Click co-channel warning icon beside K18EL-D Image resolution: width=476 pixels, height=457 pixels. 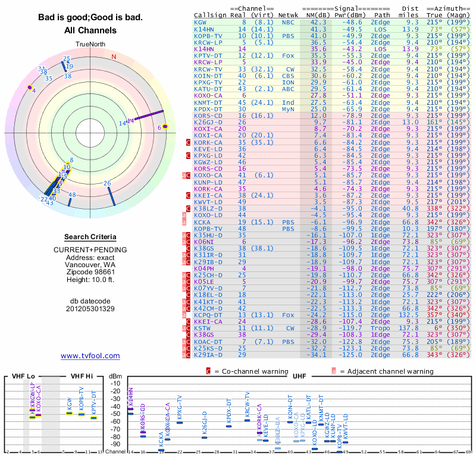(187, 295)
